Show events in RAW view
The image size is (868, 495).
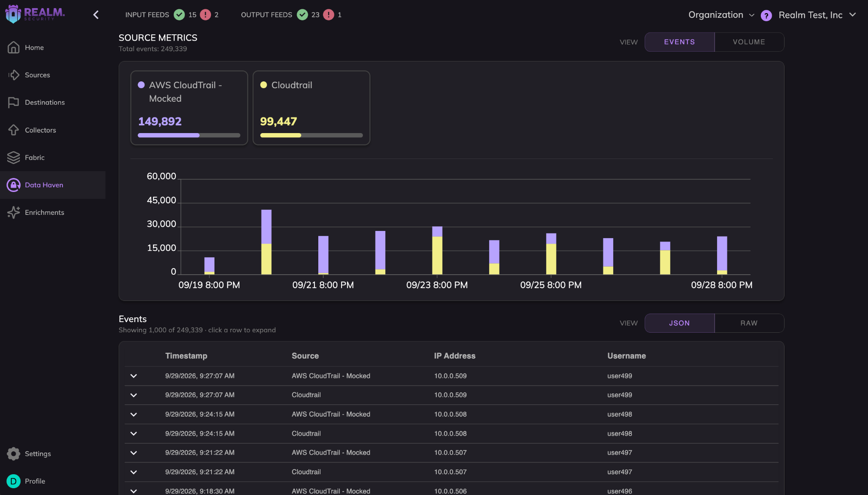(749, 323)
